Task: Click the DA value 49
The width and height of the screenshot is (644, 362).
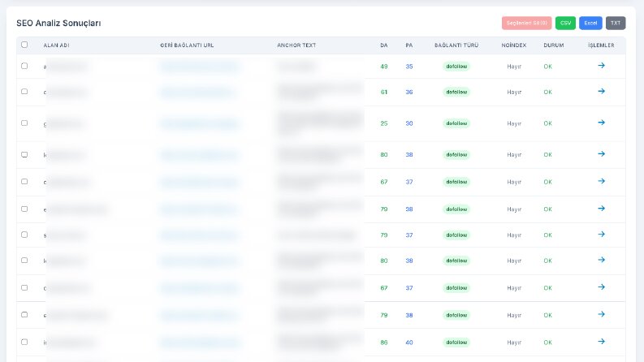Action: (x=384, y=67)
